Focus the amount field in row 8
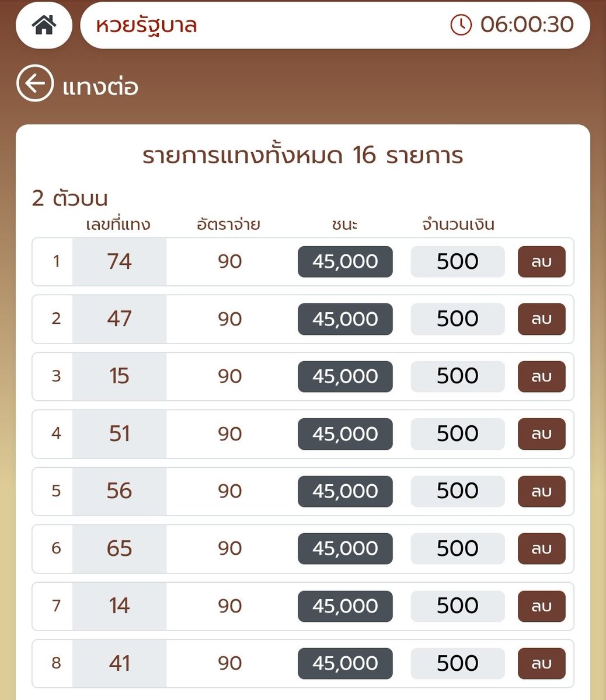The image size is (606, 700). click(458, 663)
